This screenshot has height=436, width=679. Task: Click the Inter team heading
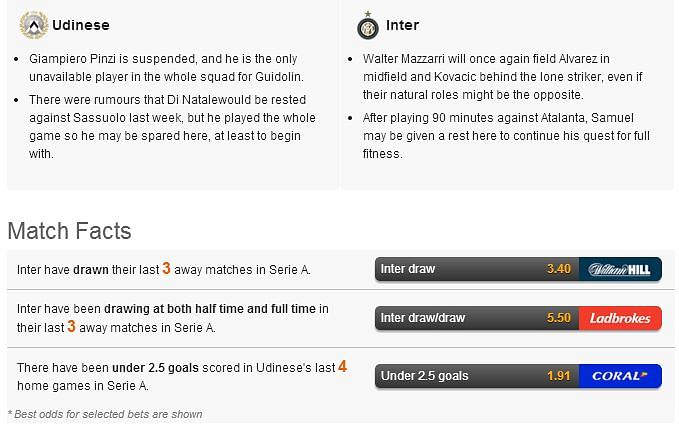coord(402,25)
